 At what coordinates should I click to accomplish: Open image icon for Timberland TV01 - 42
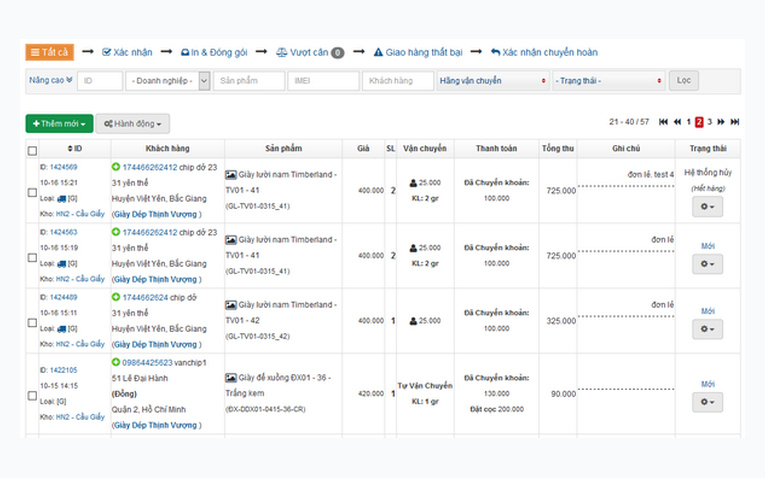[231, 305]
